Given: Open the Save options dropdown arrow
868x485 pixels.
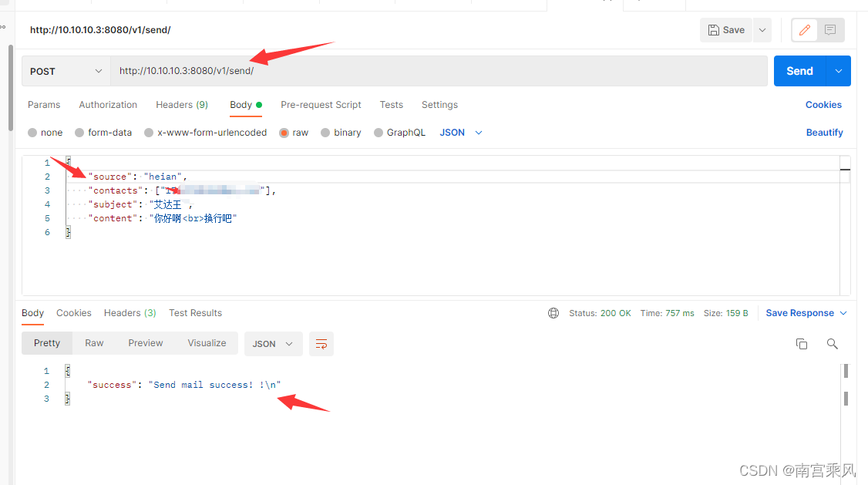Looking at the screenshot, I should click(x=762, y=30).
